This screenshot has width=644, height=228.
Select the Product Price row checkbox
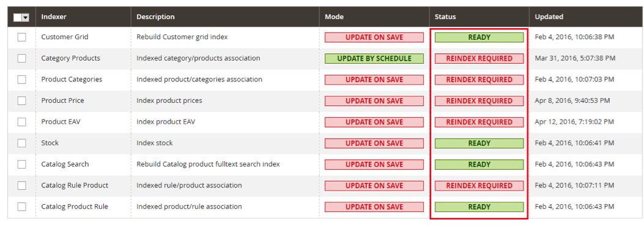pyautogui.click(x=22, y=101)
